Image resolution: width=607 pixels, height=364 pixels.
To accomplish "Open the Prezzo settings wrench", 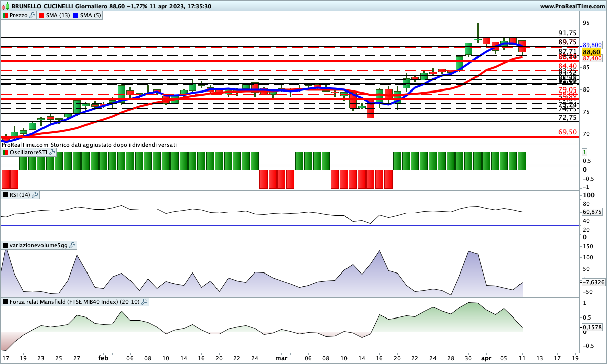I will coord(33,15).
